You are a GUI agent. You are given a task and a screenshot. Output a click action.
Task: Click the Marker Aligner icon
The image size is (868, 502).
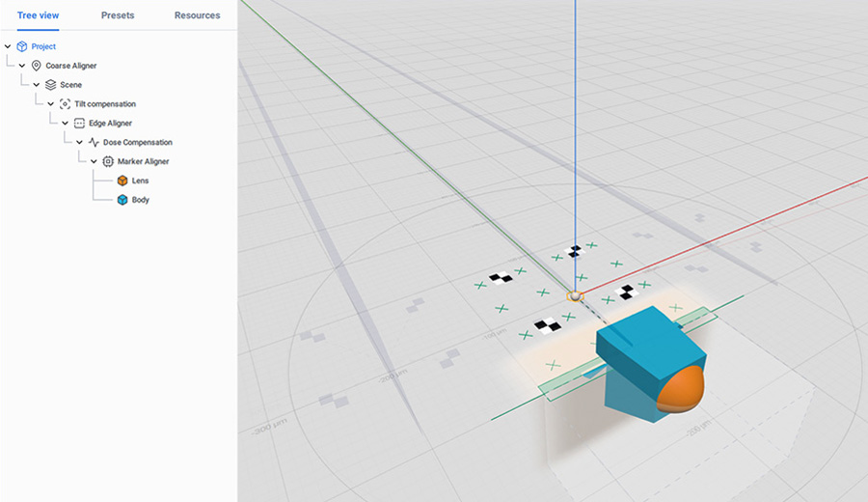[x=108, y=161]
